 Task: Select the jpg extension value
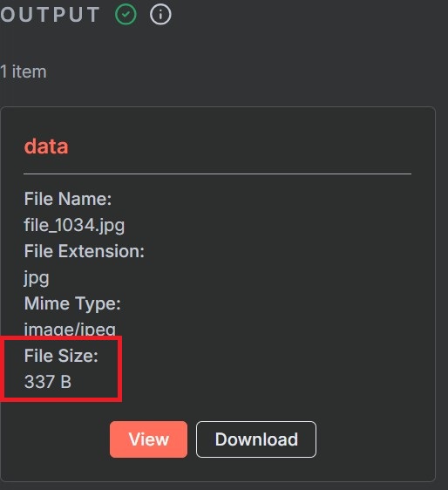[37, 278]
